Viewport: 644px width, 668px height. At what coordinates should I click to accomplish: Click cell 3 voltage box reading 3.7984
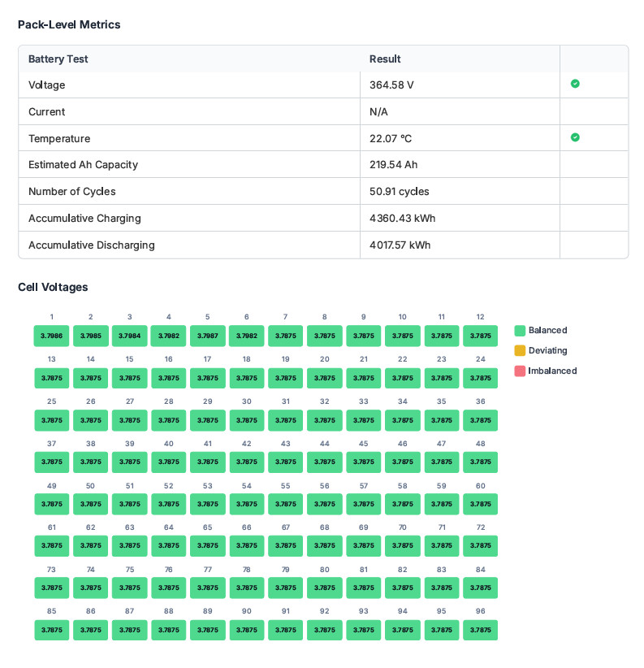129,336
